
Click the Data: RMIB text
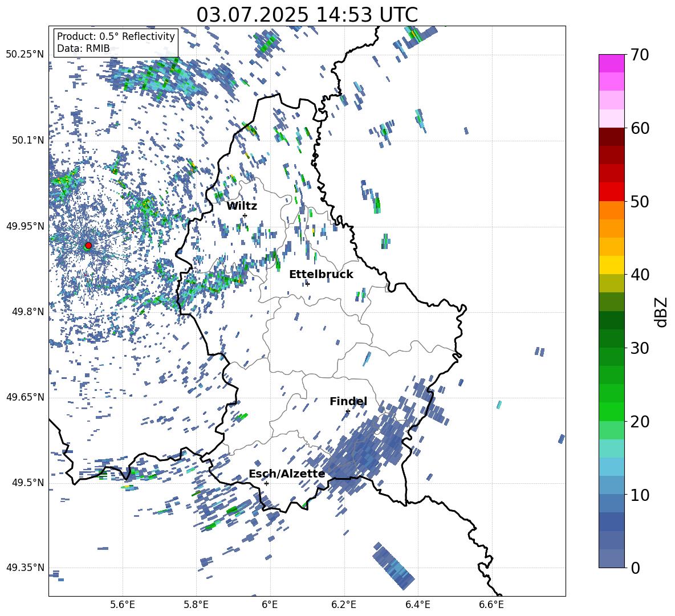pos(83,48)
